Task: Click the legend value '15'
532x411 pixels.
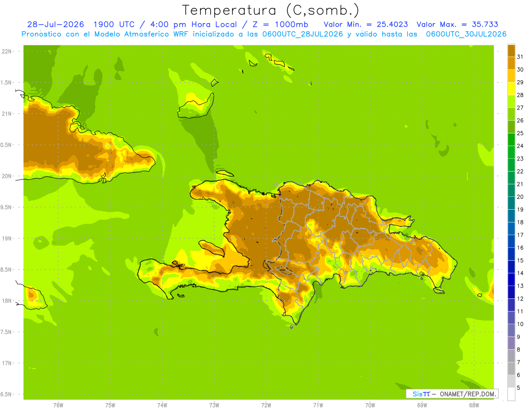Action: point(520,260)
